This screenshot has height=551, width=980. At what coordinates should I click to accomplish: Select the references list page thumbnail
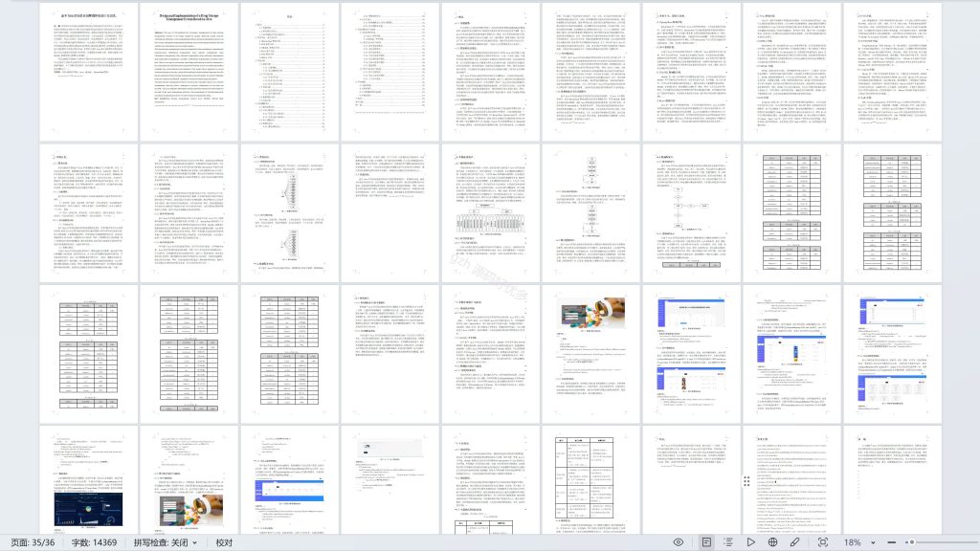point(791,480)
